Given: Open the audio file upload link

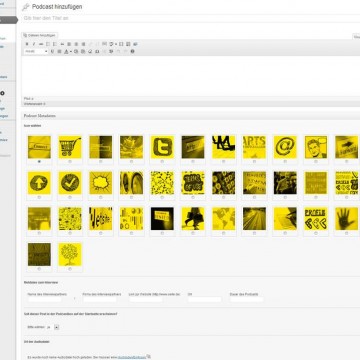Looking at the screenshot, I should pyautogui.click(x=132, y=357).
